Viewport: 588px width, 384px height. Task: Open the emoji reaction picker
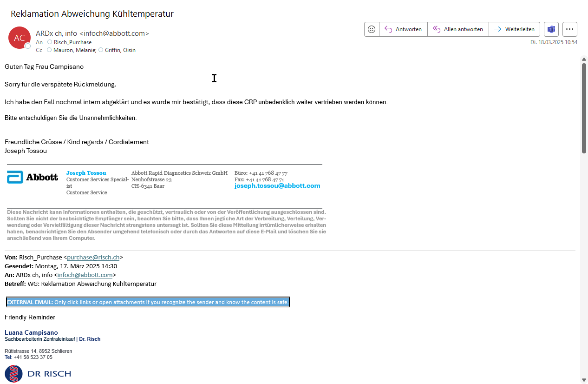click(x=372, y=29)
